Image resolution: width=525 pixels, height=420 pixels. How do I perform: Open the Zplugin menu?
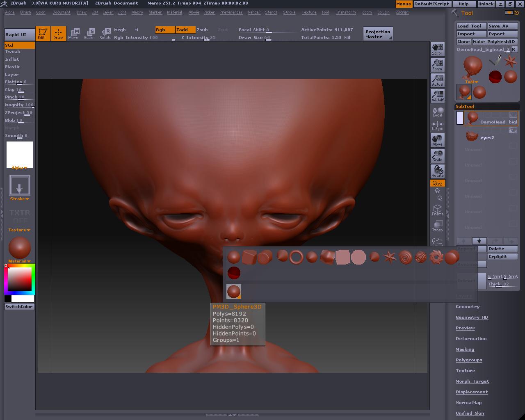click(383, 12)
